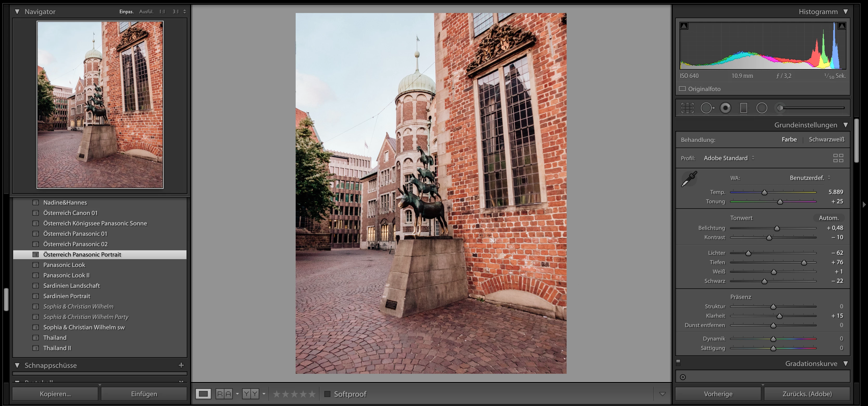
Task: Click the Belichtung slider handle
Action: (777, 228)
